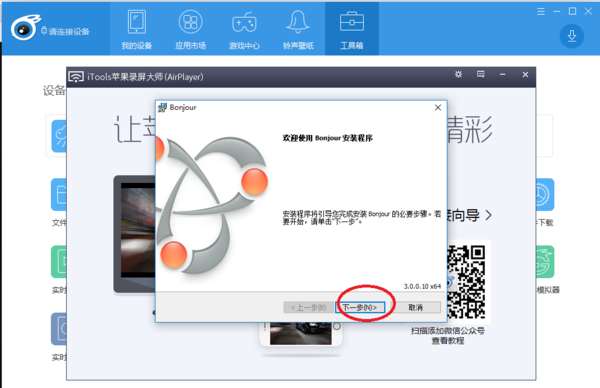Open AirPlayer settings gear icon
The height and width of the screenshot is (388, 600).
tap(458, 74)
